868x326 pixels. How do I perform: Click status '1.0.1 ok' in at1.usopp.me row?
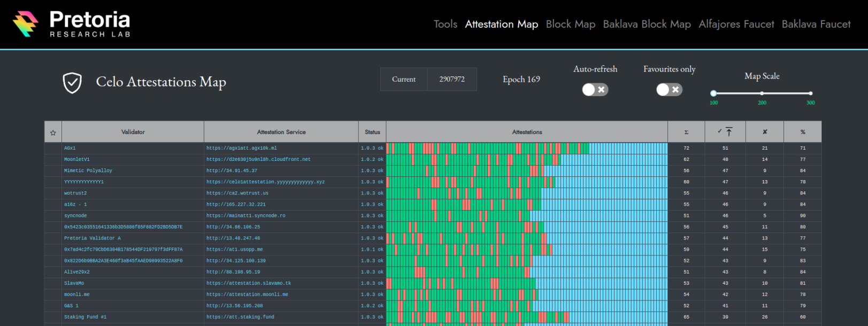[372, 249]
